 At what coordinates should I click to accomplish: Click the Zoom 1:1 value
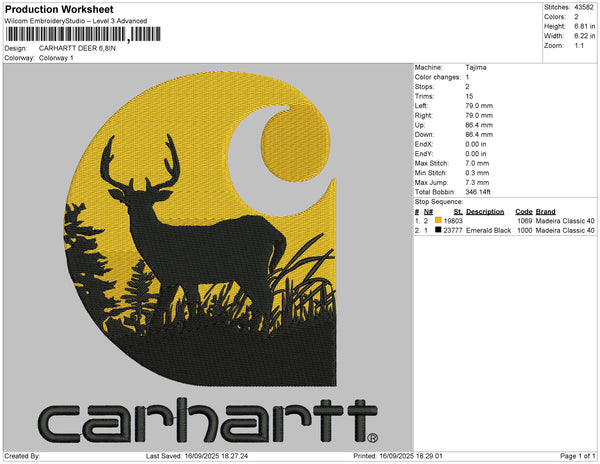pyautogui.click(x=578, y=46)
